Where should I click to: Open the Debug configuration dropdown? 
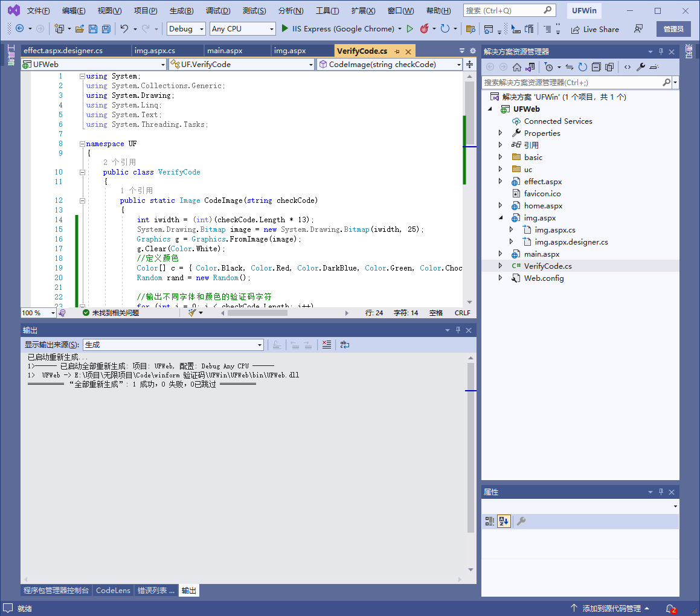[x=186, y=28]
